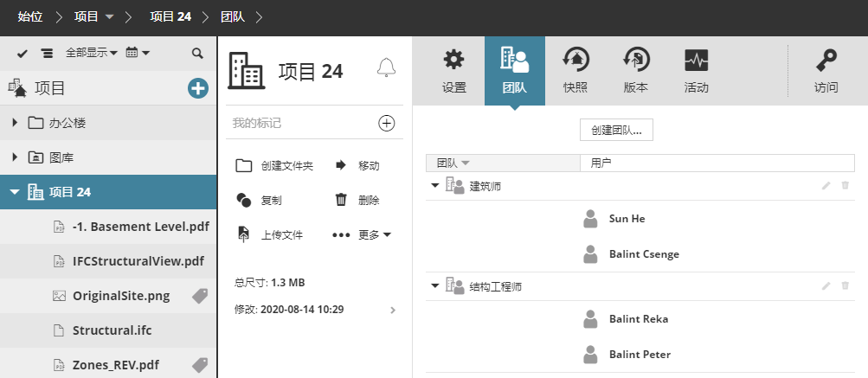The image size is (868, 378).
Task: Click the 创建文件夹 folder icon
Action: pos(244,165)
